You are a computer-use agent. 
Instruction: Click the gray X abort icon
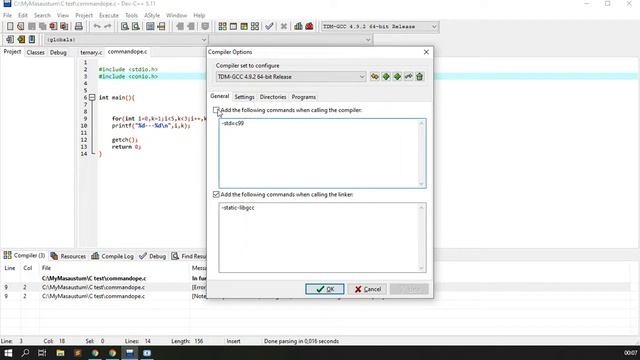[x=284, y=27]
